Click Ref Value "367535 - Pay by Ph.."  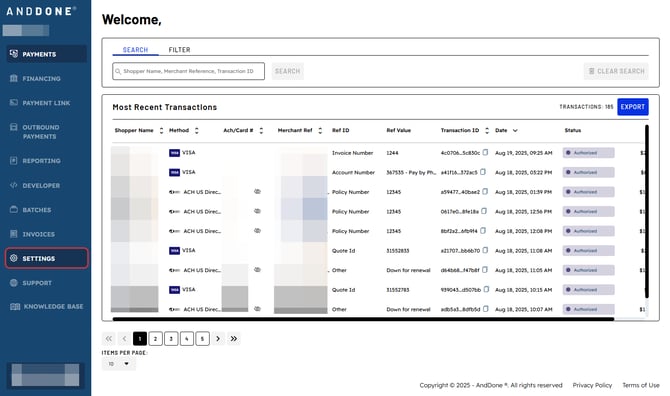(411, 173)
